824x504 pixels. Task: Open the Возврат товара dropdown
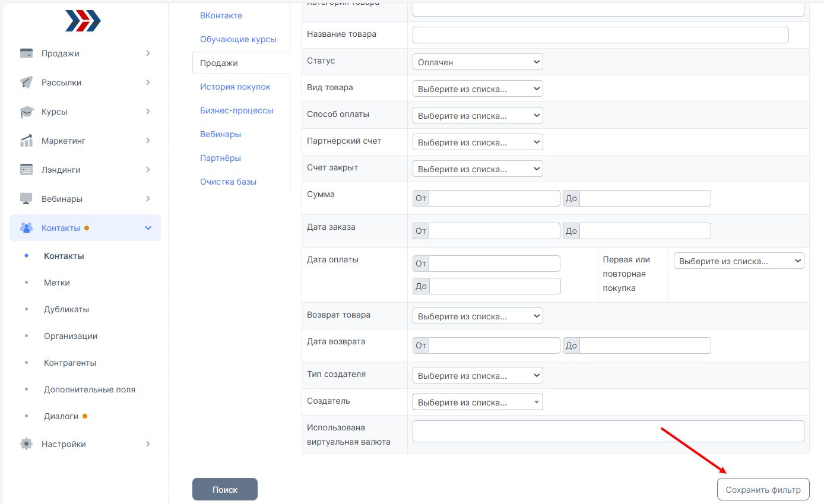(478, 316)
